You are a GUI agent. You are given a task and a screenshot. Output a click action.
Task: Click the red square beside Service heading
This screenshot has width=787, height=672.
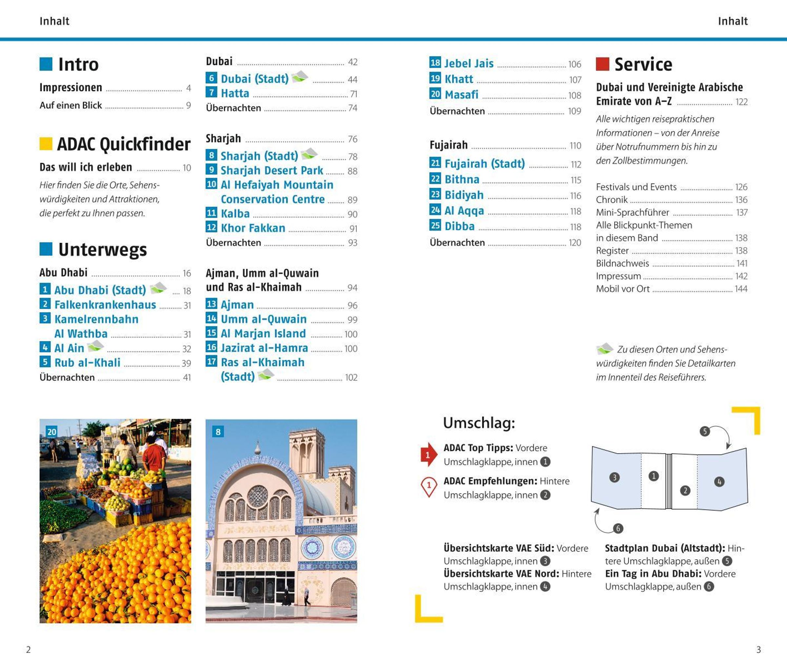tap(602, 64)
